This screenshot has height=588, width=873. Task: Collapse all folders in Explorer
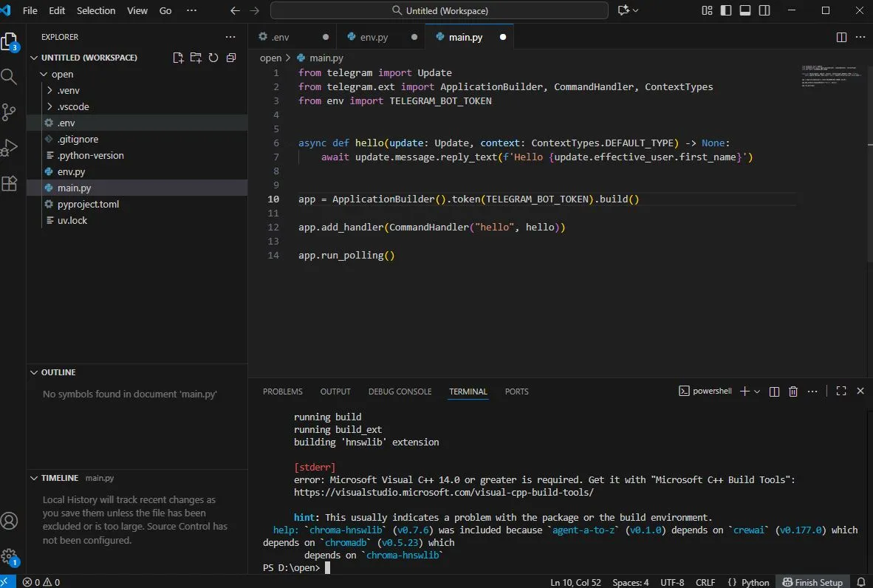(x=231, y=58)
